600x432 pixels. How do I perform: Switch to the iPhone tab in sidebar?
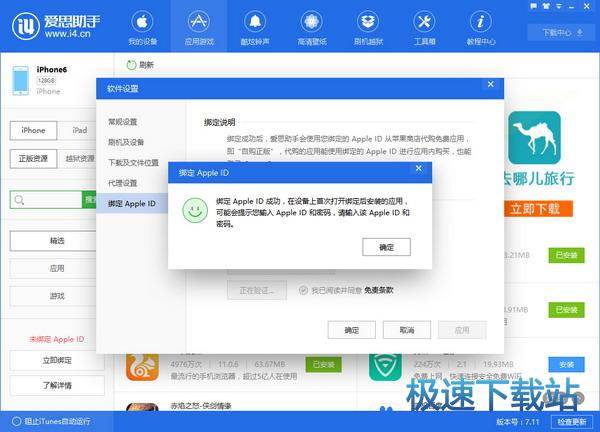click(33, 130)
